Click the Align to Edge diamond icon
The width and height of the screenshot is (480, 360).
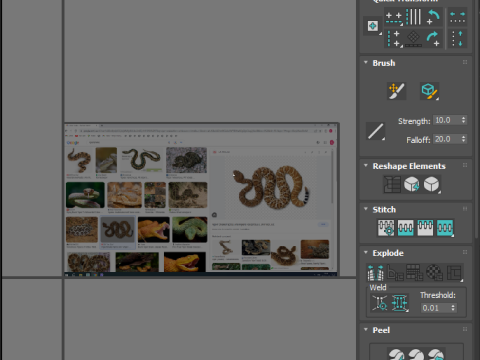coord(413,39)
